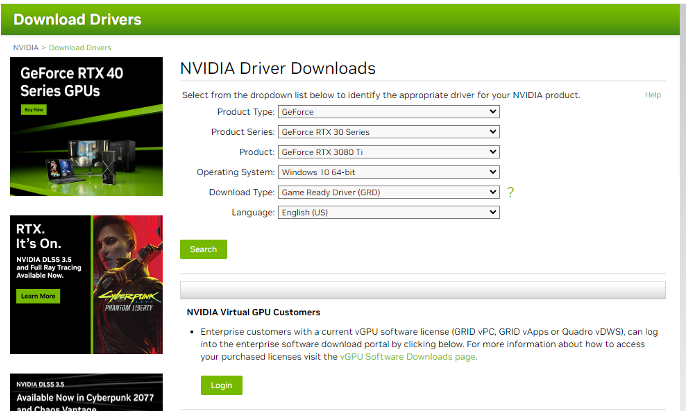686x412 pixels.
Task: Go to NVIDIA in the breadcrumb
Action: [x=26, y=48]
